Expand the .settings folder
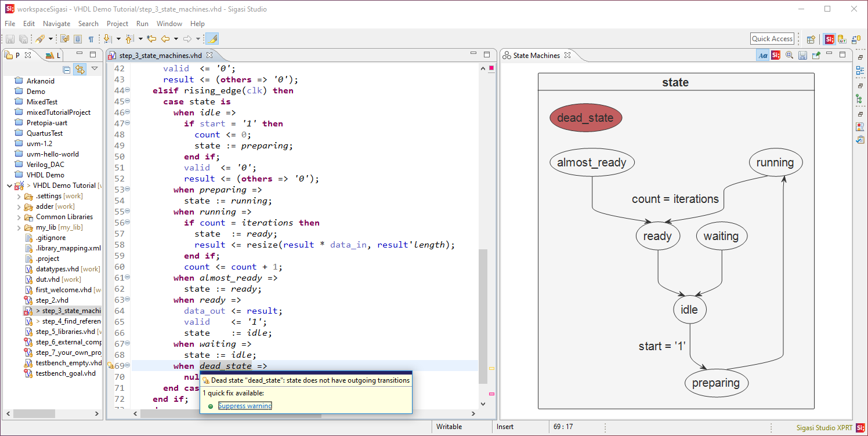 pyautogui.click(x=19, y=196)
